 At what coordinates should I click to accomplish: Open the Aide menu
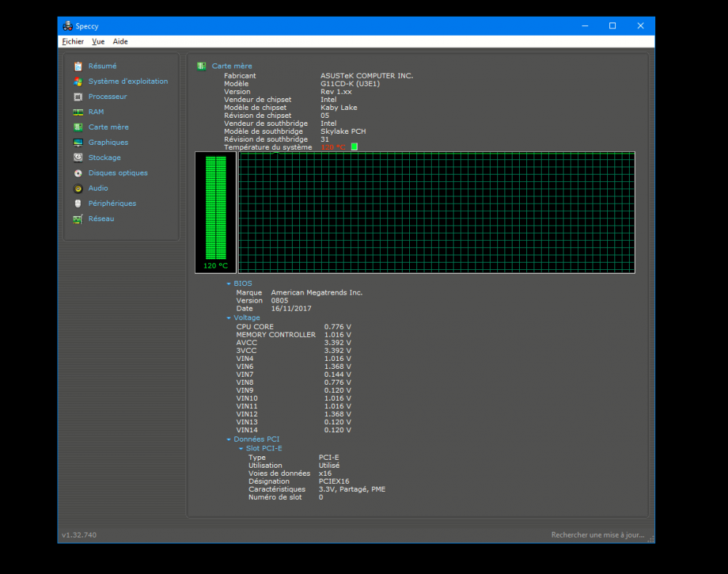click(x=120, y=42)
